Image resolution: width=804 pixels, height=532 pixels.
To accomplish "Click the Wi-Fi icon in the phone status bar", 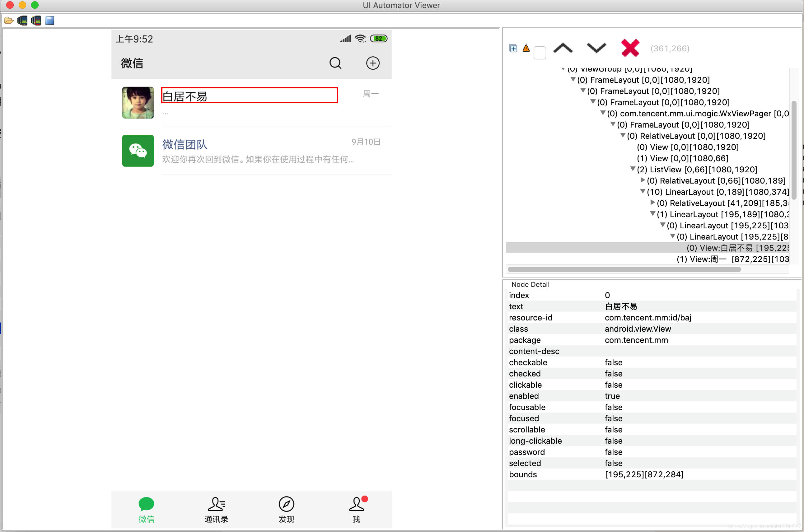I will 360,39.
